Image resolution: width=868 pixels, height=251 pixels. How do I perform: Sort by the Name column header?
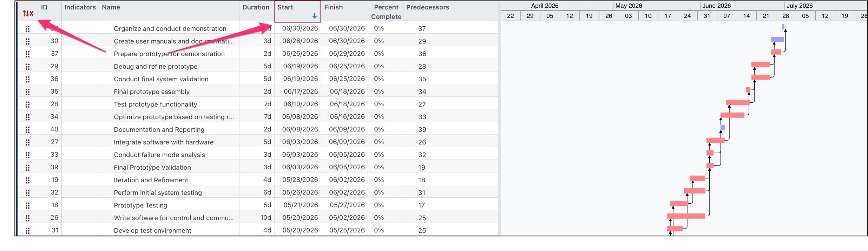(111, 7)
